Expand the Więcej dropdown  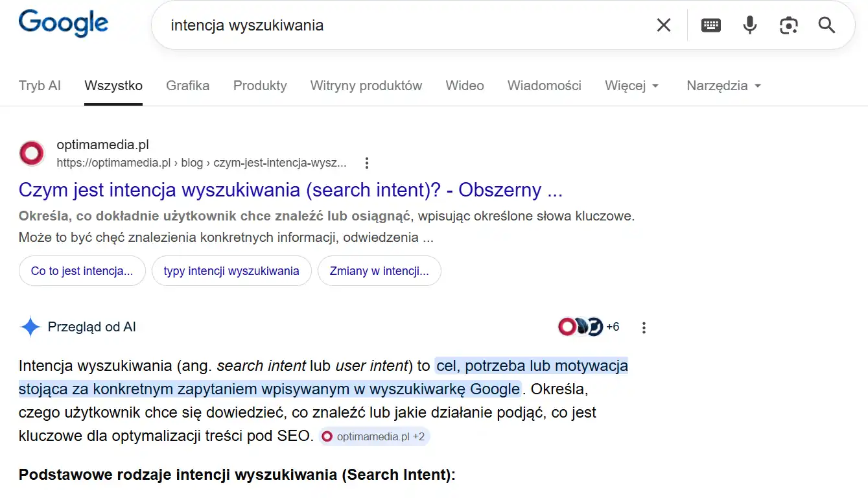(631, 85)
